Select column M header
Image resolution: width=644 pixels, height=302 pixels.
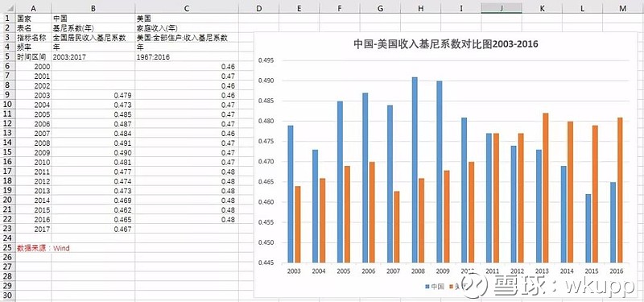coord(623,8)
